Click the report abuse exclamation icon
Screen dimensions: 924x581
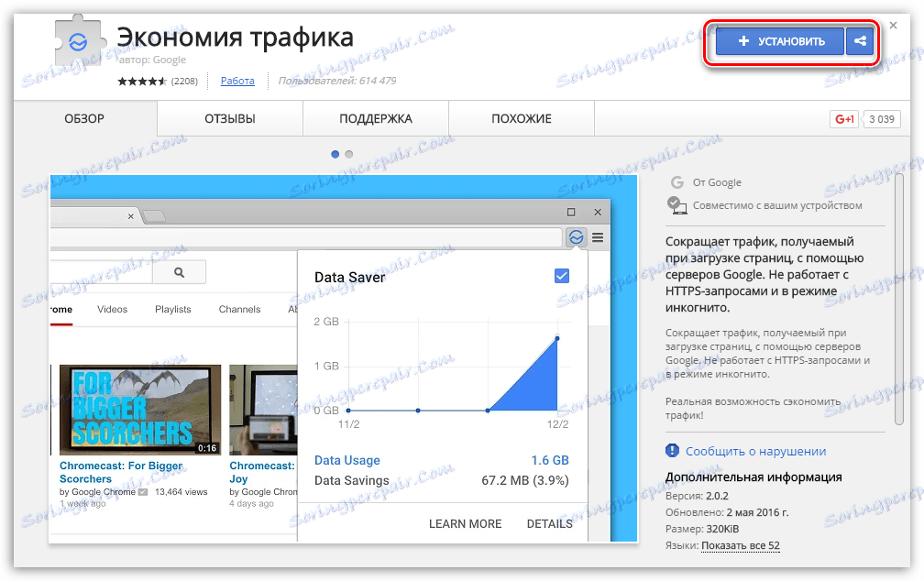click(x=673, y=451)
